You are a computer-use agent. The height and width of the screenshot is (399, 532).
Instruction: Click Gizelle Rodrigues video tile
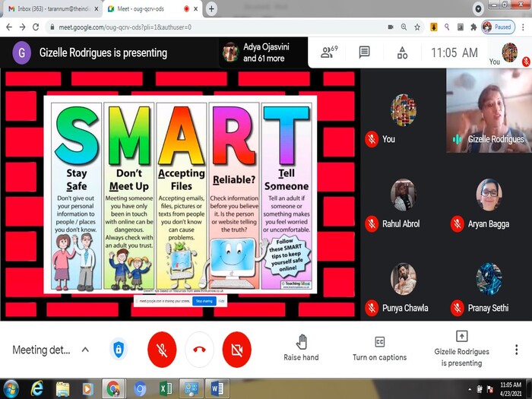coord(489,111)
